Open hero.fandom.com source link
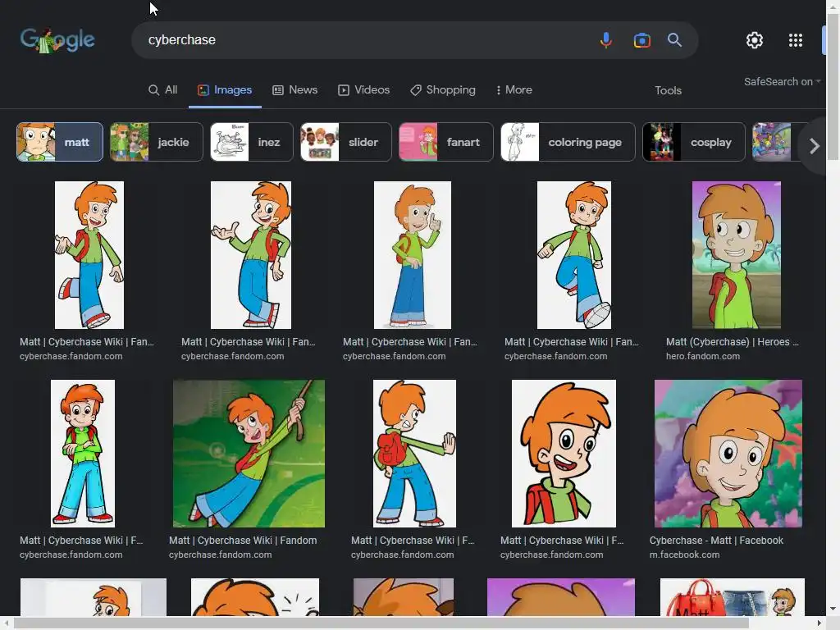The height and width of the screenshot is (630, 840). point(702,356)
